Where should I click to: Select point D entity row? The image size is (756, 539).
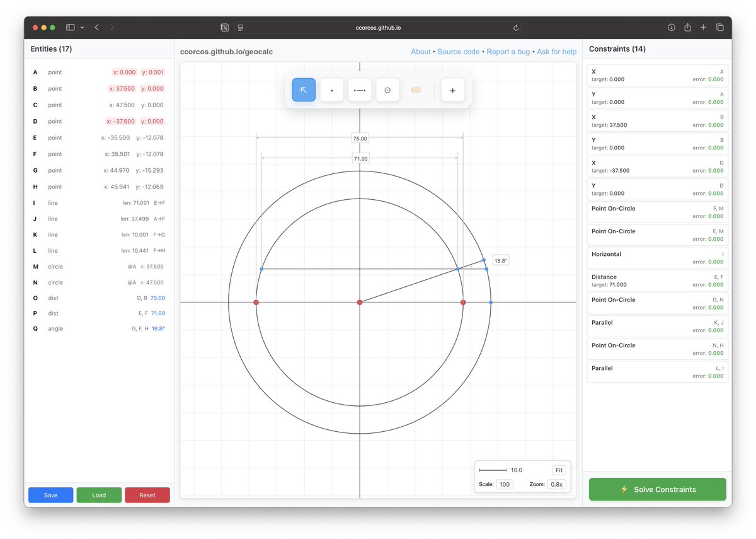tap(99, 121)
